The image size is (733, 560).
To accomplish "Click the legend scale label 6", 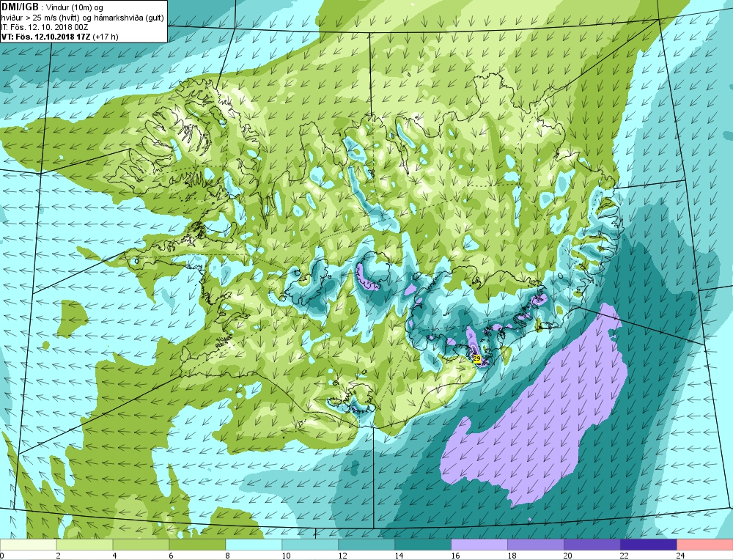I will click(x=171, y=556).
